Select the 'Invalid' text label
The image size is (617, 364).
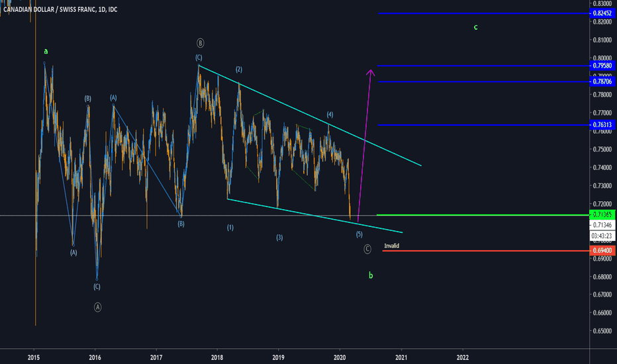point(392,246)
